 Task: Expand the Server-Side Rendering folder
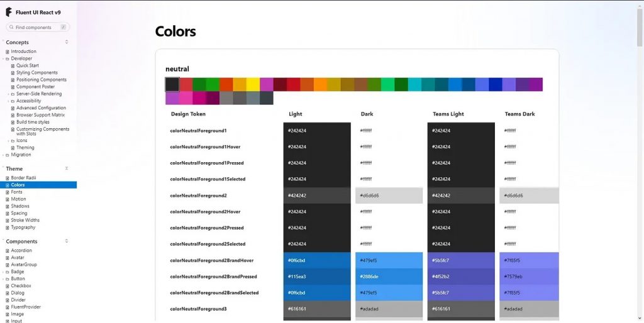(9, 94)
